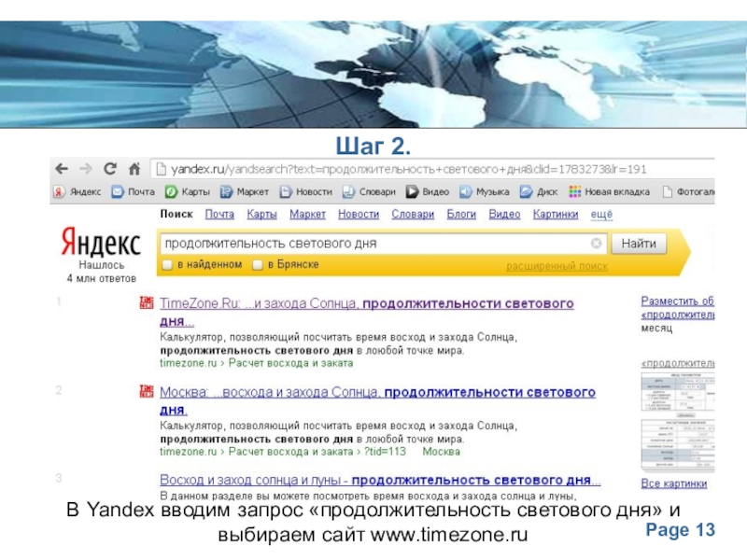Open the Видео bookmark in the bookmarks bar

click(428, 191)
